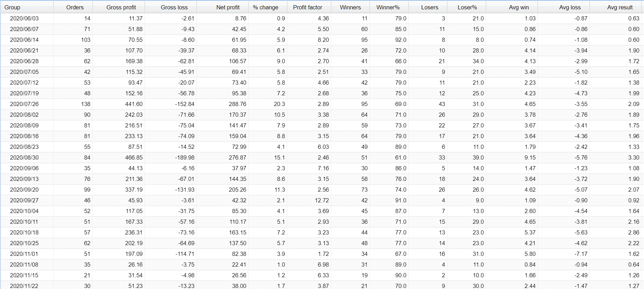Click gross profit value 441.60

pyautogui.click(x=134, y=104)
